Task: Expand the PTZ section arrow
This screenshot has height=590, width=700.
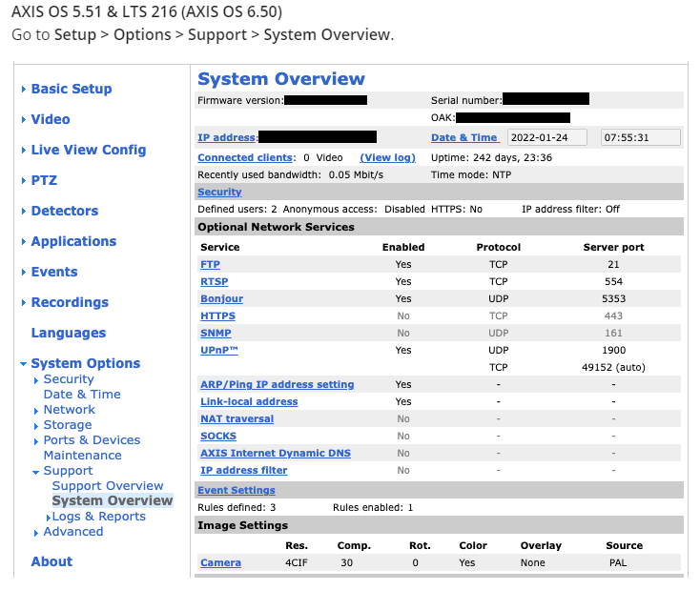Action: [x=24, y=181]
